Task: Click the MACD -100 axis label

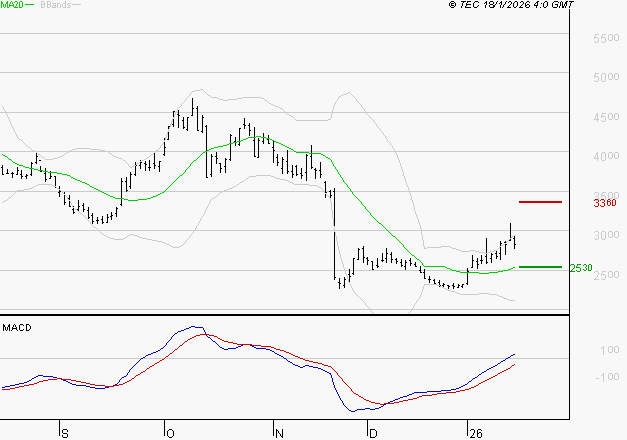Action: coord(607,377)
